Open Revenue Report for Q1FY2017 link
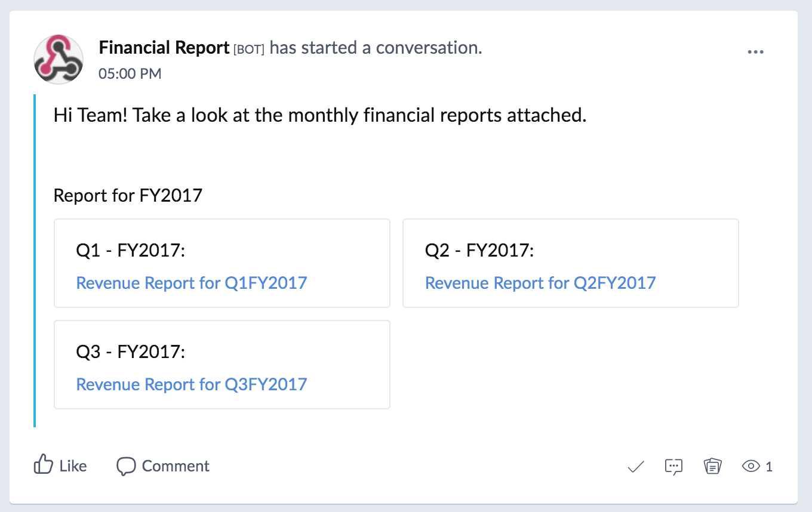This screenshot has height=512, width=812. click(192, 283)
